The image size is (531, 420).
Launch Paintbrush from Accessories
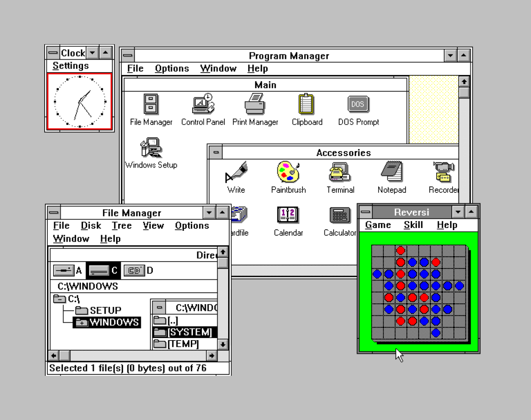click(288, 172)
